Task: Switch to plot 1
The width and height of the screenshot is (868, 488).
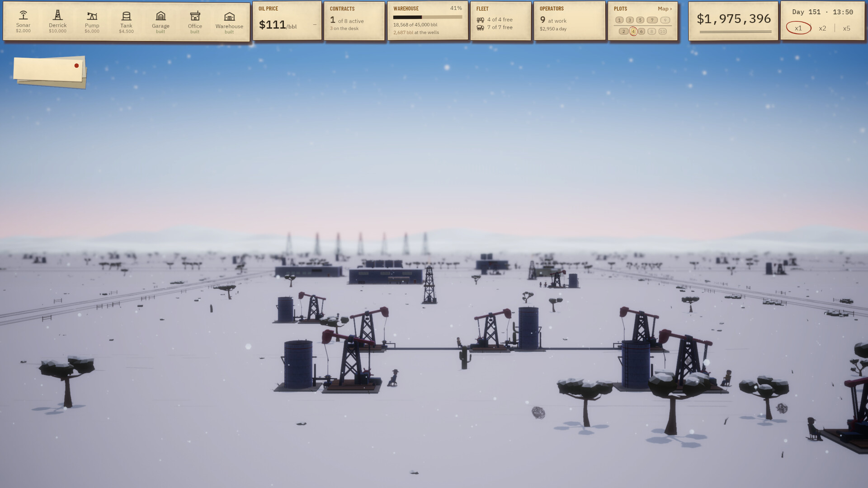Action: pos(619,20)
